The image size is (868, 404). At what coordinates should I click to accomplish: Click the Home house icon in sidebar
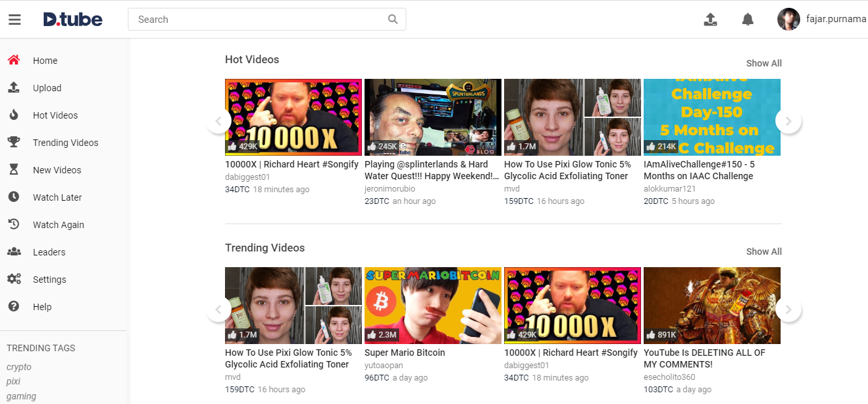point(14,60)
